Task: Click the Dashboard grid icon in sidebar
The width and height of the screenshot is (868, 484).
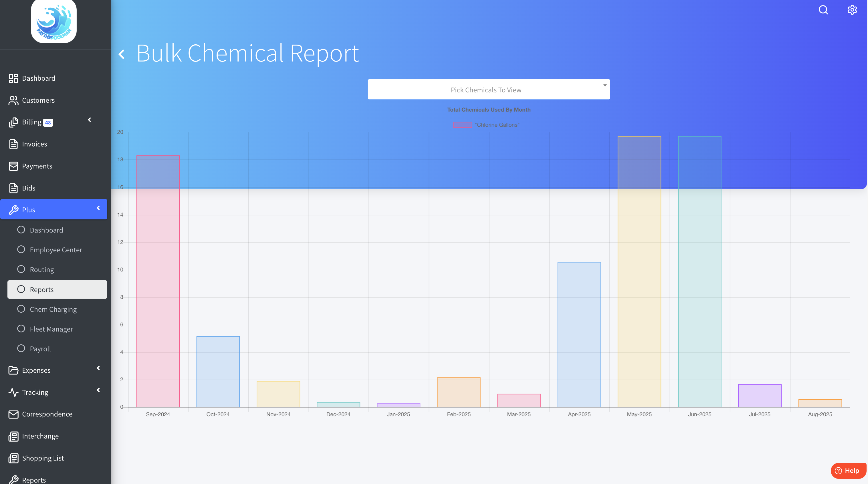Action: click(13, 78)
